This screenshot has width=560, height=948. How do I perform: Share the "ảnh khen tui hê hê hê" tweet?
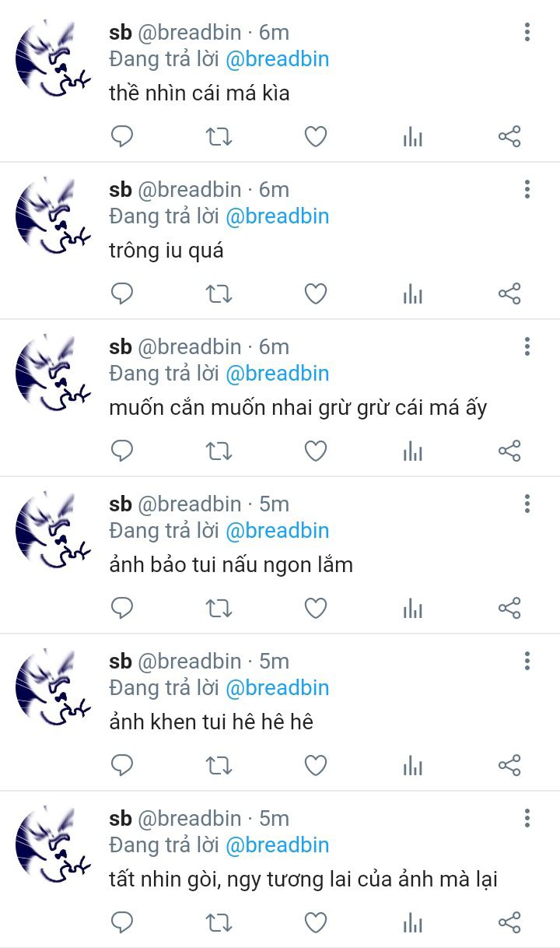pyautogui.click(x=509, y=766)
